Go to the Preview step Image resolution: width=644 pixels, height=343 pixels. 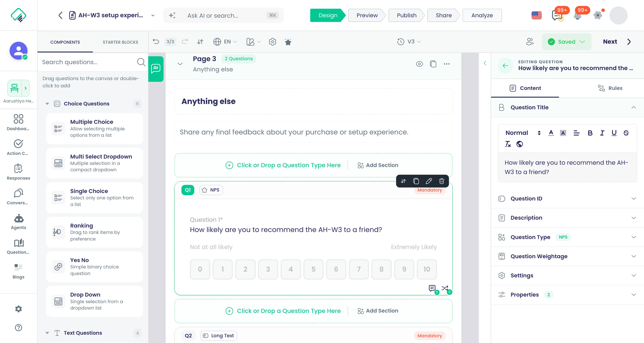tap(367, 15)
